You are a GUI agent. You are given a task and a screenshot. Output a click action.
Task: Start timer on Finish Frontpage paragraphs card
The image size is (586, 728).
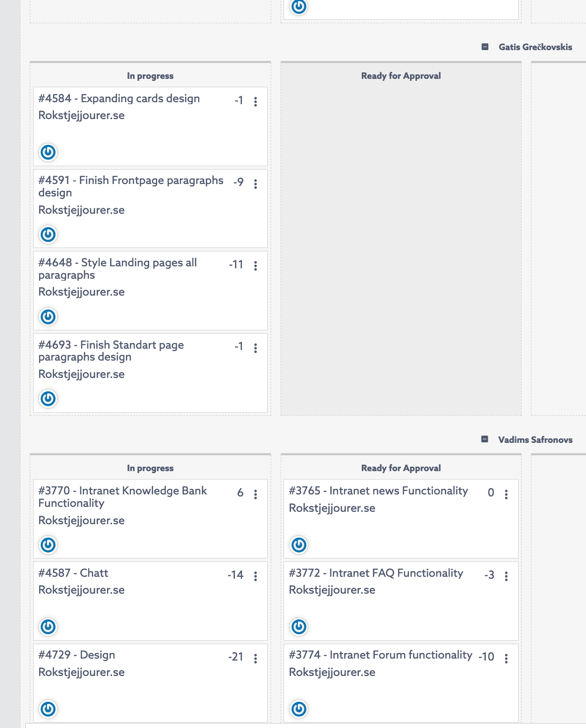tap(48, 234)
